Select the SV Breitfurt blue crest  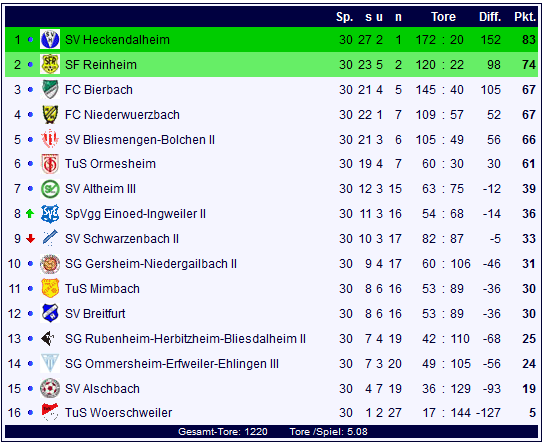click(50, 313)
